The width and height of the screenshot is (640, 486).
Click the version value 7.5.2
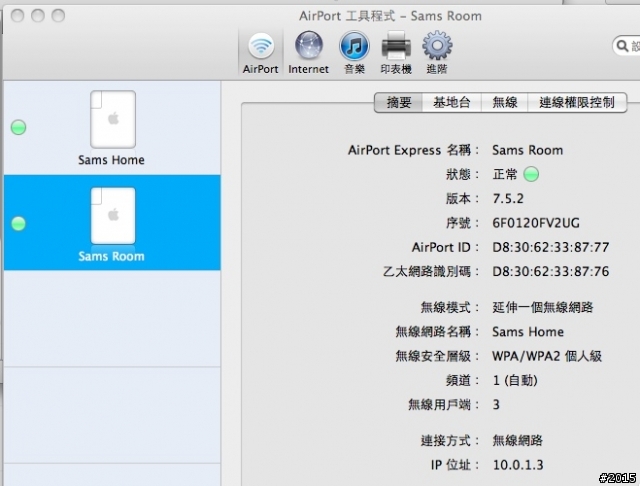coord(508,199)
